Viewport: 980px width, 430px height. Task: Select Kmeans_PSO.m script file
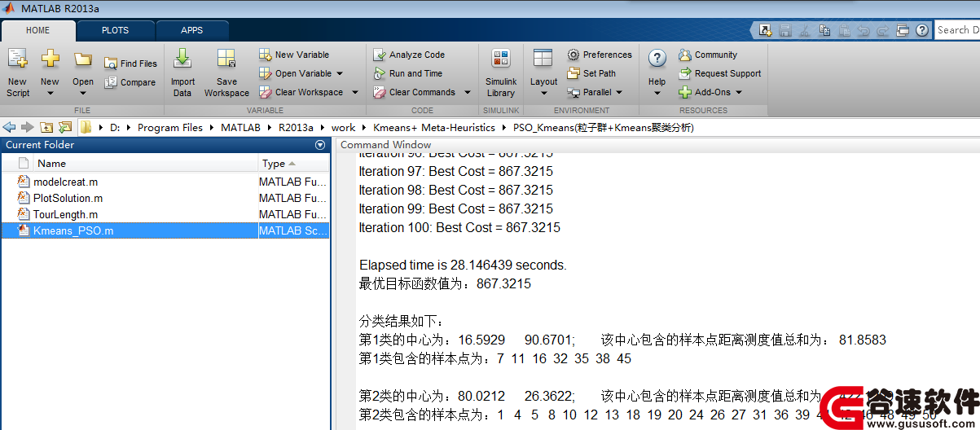165,230
